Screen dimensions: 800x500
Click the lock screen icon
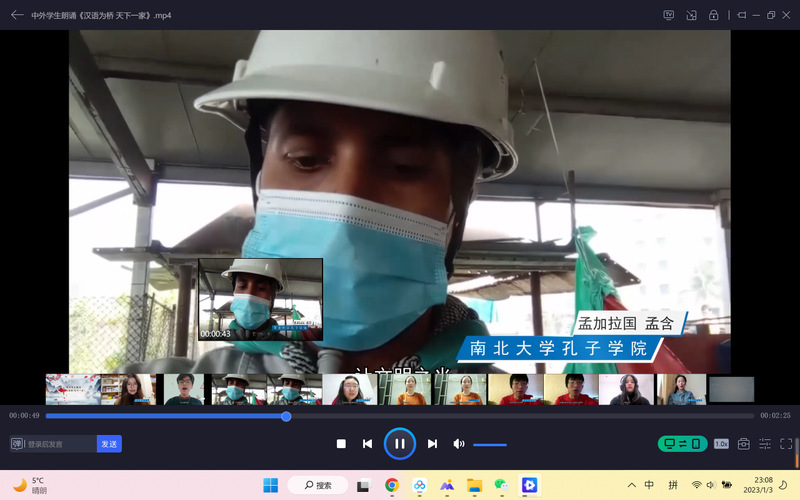713,15
